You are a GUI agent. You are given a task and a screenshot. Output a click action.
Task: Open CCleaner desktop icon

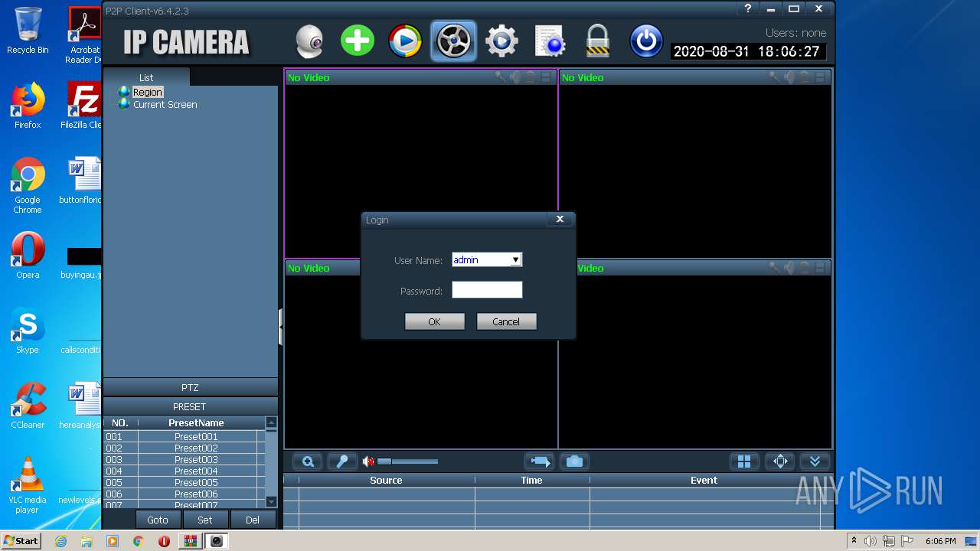(x=28, y=406)
